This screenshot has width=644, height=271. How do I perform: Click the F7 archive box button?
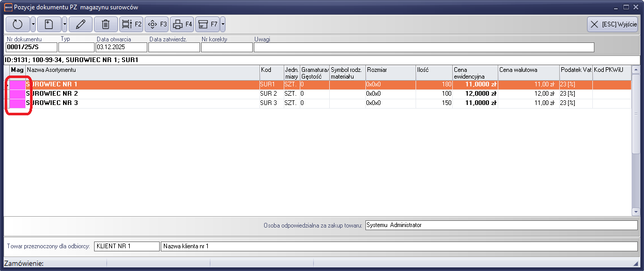(207, 24)
